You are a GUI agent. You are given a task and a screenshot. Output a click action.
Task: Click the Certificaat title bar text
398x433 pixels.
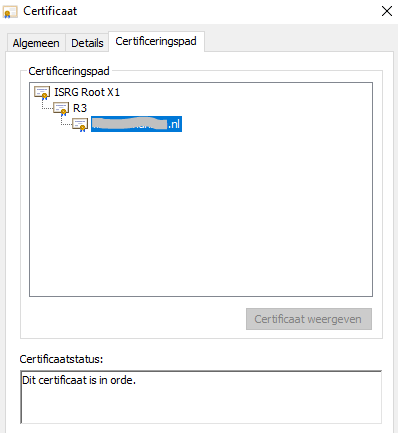coord(50,11)
